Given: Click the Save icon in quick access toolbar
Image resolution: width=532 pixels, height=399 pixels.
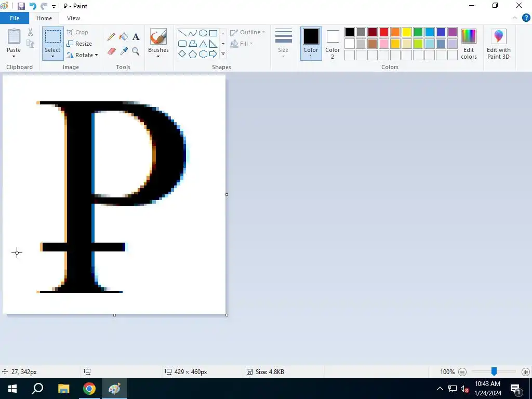Looking at the screenshot, I should [21, 6].
